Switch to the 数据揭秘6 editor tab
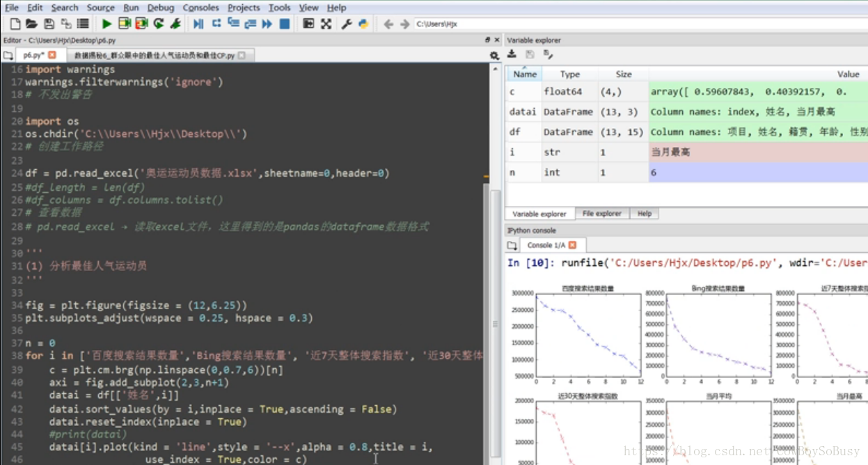 160,55
